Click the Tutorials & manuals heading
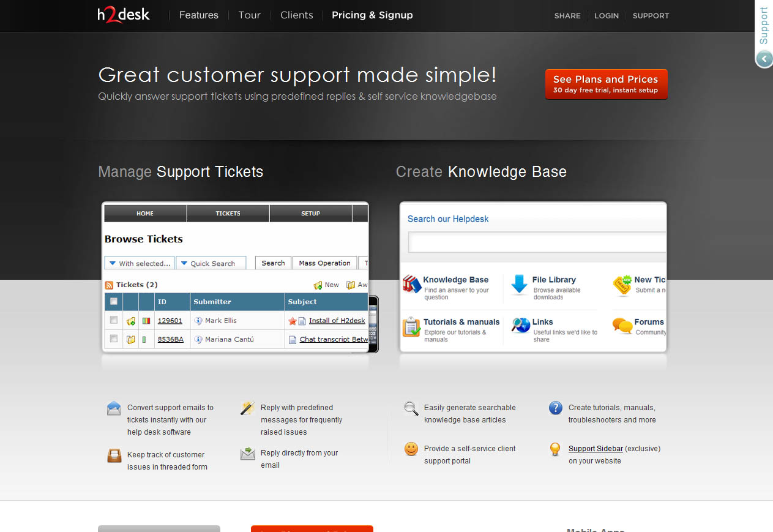 (461, 322)
